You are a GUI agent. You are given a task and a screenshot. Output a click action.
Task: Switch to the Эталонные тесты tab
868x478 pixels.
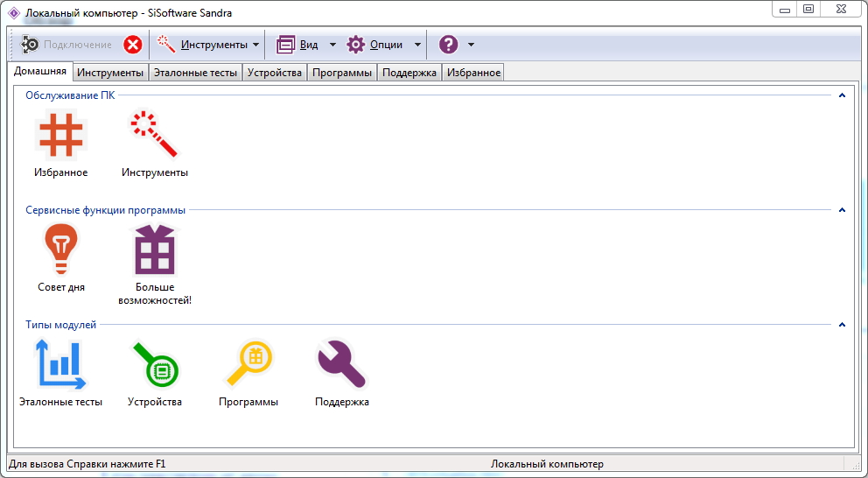click(195, 73)
